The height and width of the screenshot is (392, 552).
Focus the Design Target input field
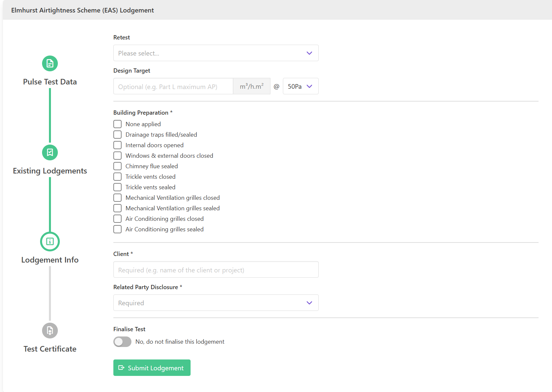click(173, 86)
